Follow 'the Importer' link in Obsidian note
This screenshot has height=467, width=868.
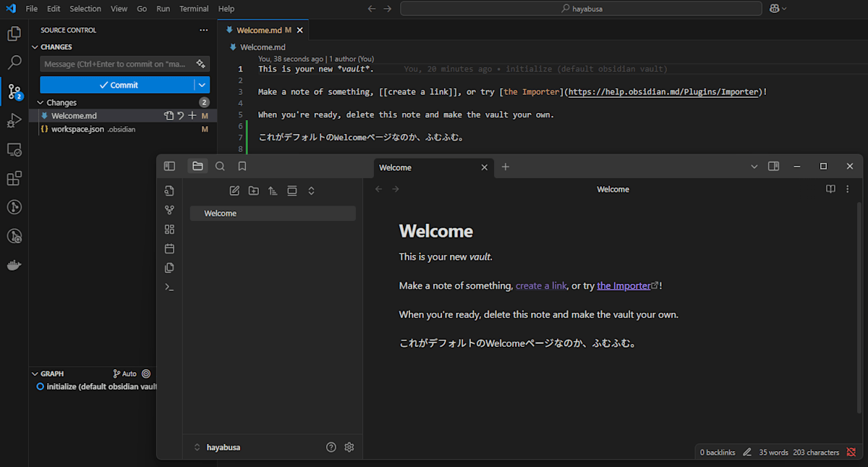(624, 286)
